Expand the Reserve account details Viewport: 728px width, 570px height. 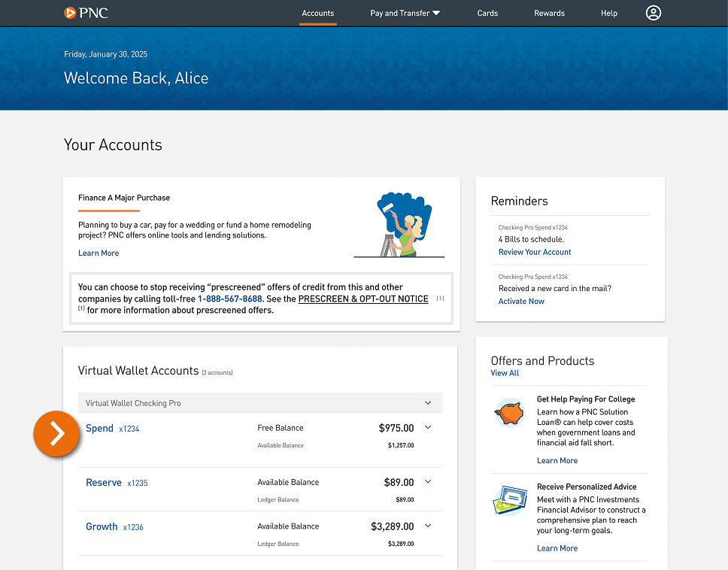click(428, 481)
